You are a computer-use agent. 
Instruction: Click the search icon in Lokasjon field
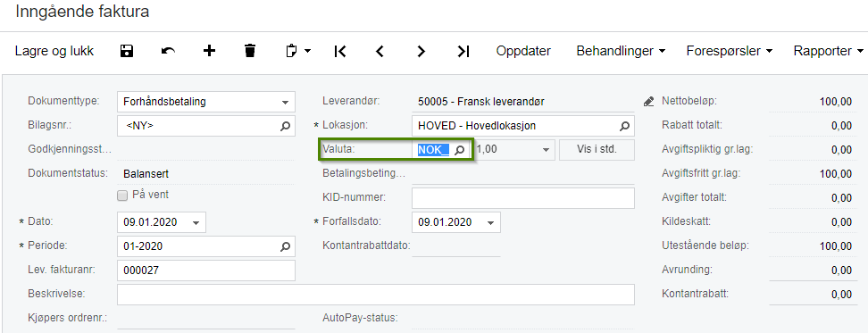click(624, 126)
